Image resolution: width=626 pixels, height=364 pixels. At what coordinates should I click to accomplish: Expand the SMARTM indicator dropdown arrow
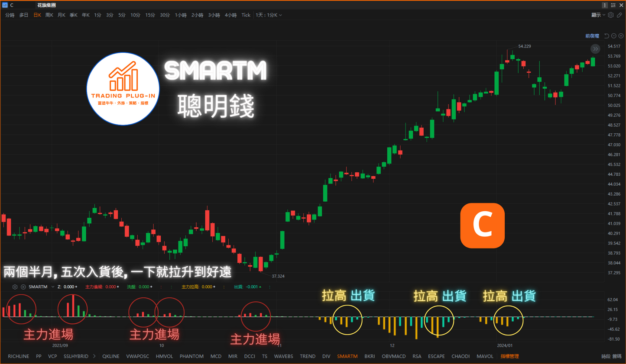53,287
